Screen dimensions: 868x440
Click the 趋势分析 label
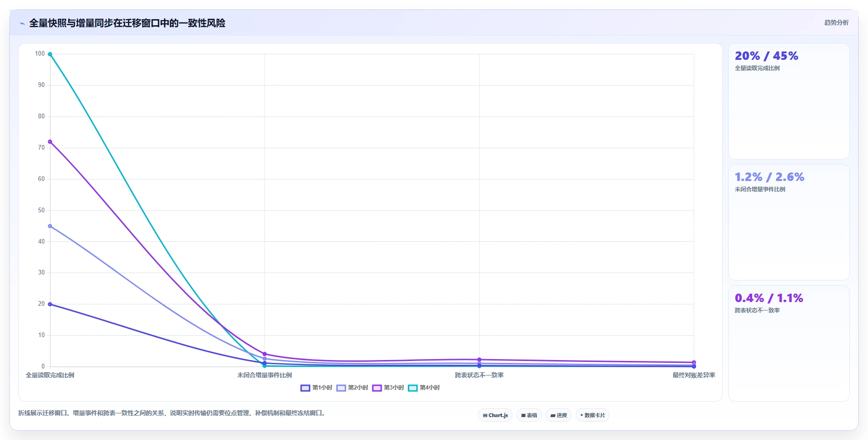click(836, 22)
